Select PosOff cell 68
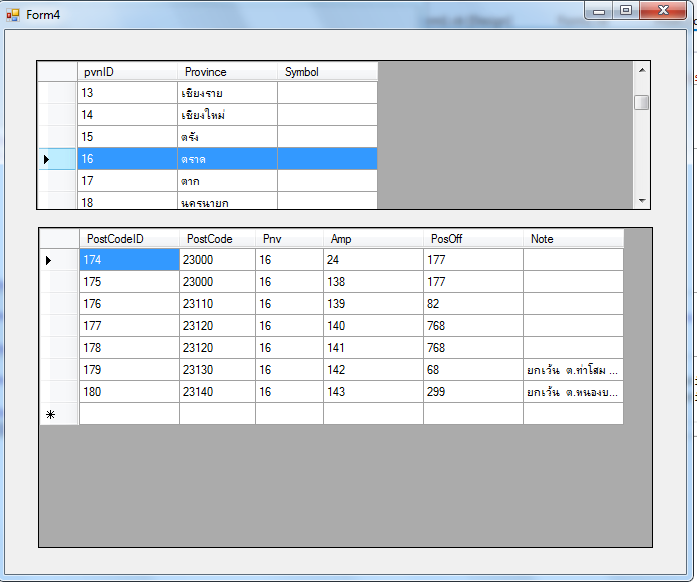 pyautogui.click(x=473, y=370)
